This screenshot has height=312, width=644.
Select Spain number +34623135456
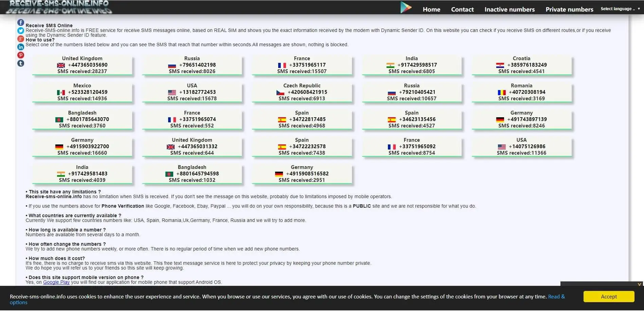point(412,119)
